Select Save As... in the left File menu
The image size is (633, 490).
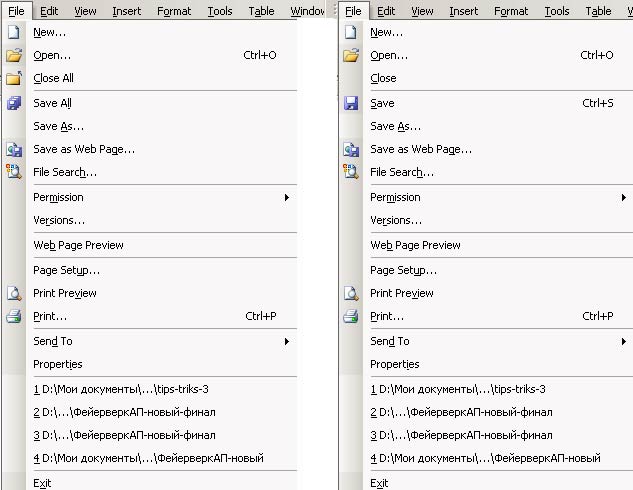pyautogui.click(x=58, y=126)
